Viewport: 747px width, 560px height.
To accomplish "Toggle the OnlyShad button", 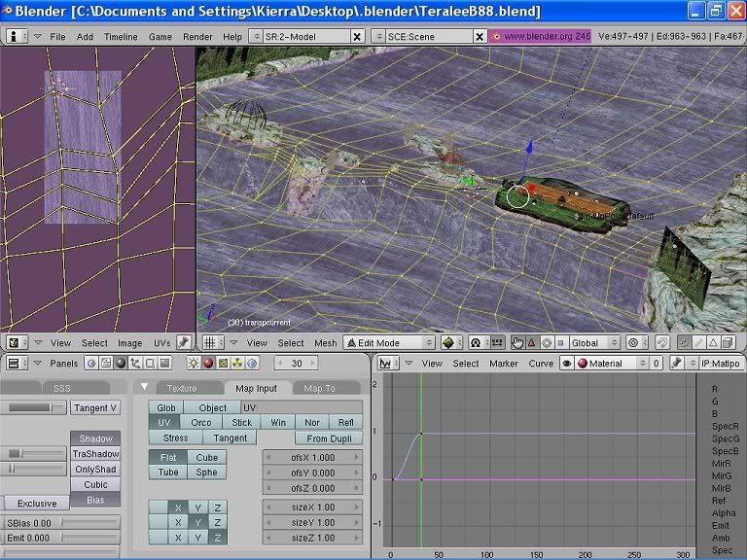I will [95, 469].
